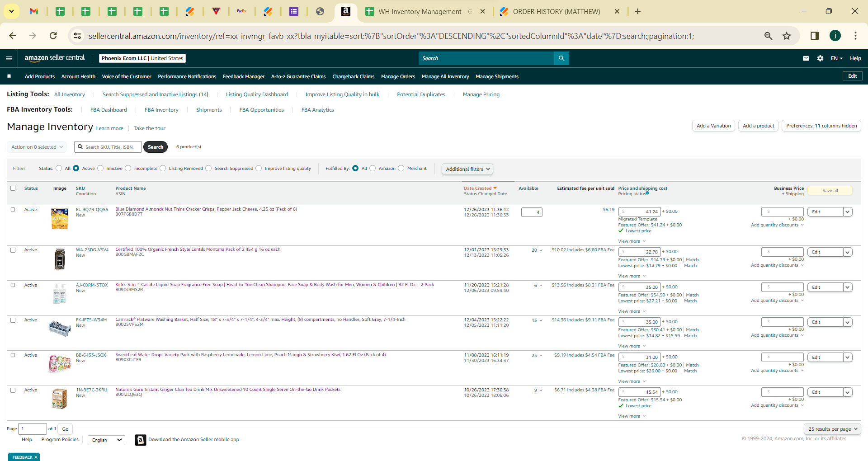Screen dimensions: 868x461
Task: Click the Add a product button
Action: [x=758, y=126]
